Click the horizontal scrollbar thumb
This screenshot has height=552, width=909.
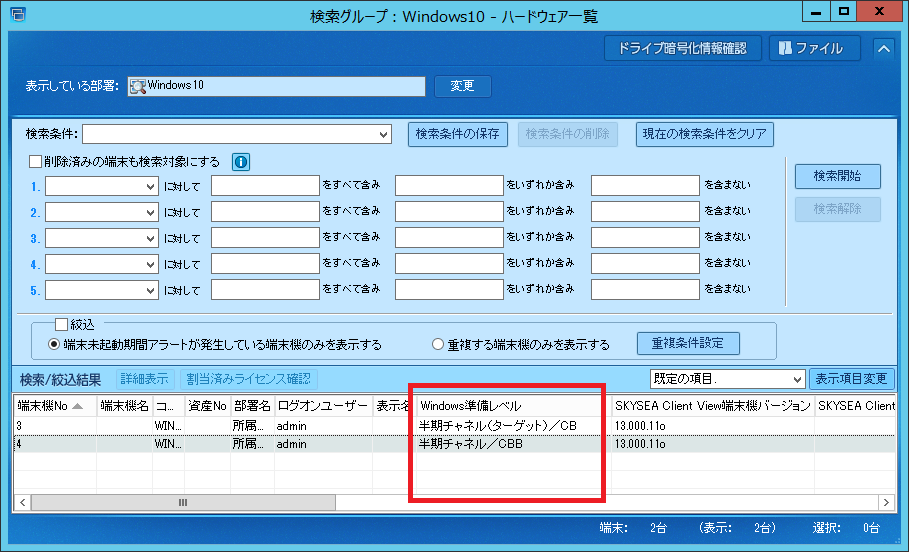(x=183, y=502)
